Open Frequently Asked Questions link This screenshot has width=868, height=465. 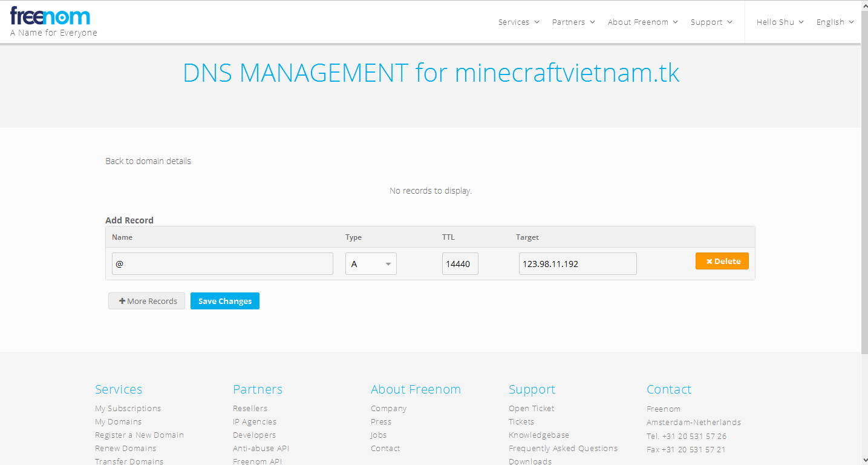click(x=563, y=449)
